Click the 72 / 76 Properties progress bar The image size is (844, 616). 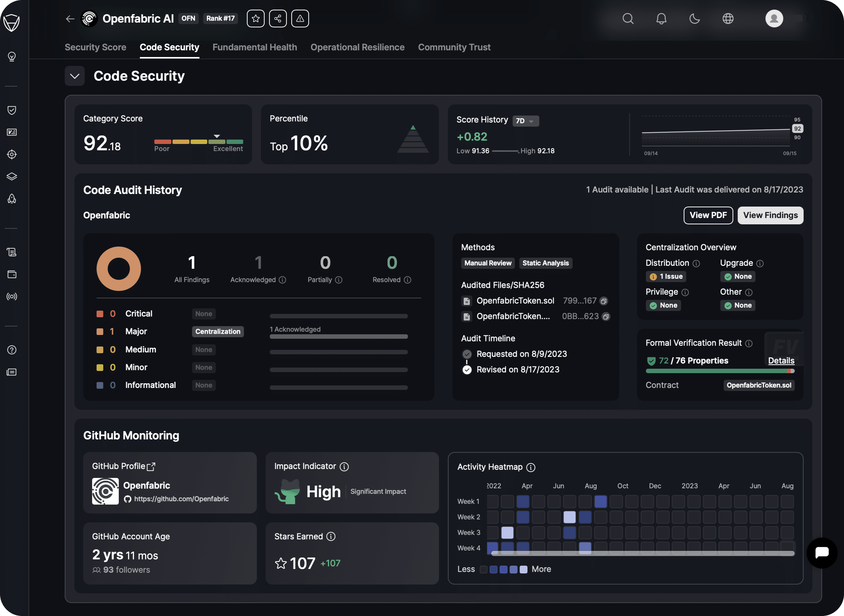(720, 371)
